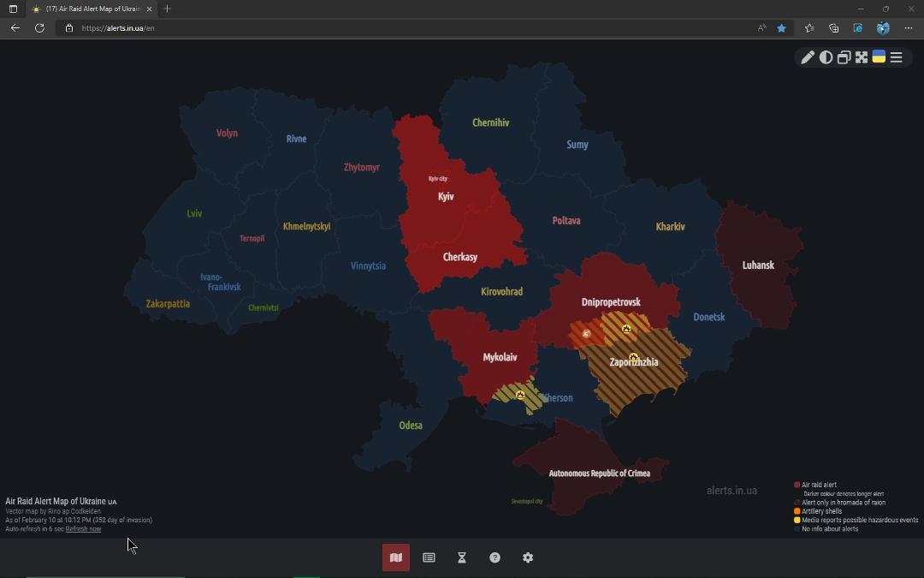Screen dimensions: 924x578
Task: Click the Khmelnytskyi region label
Action: [x=306, y=226]
